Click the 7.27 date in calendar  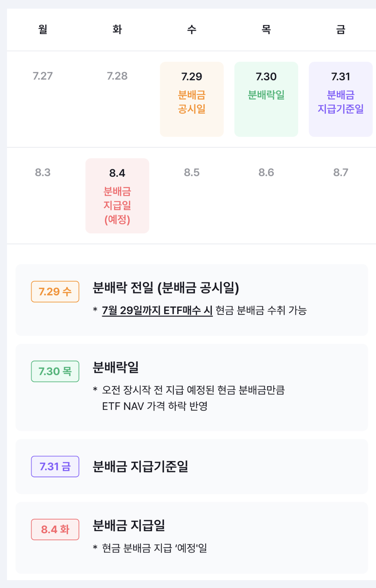(43, 76)
